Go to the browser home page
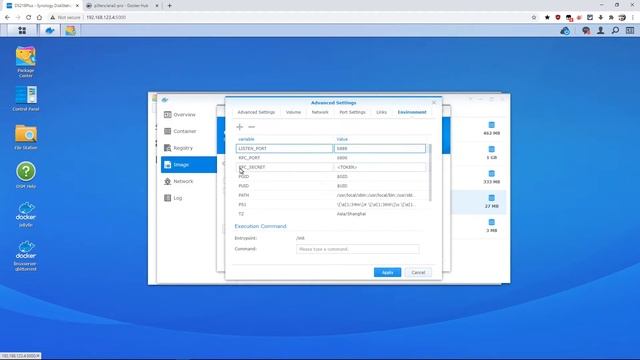The image size is (640, 360). tap(39, 18)
